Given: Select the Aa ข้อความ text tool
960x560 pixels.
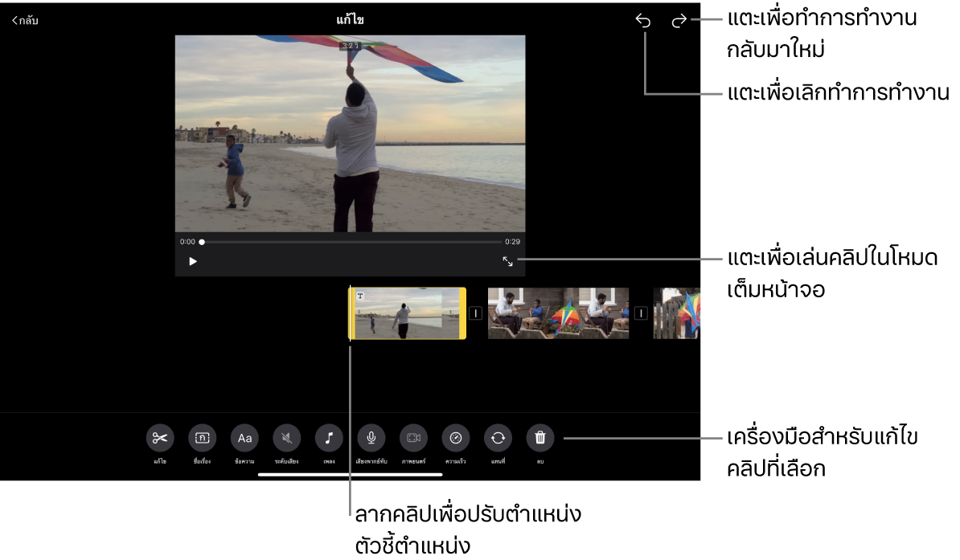Looking at the screenshot, I should tap(244, 438).
